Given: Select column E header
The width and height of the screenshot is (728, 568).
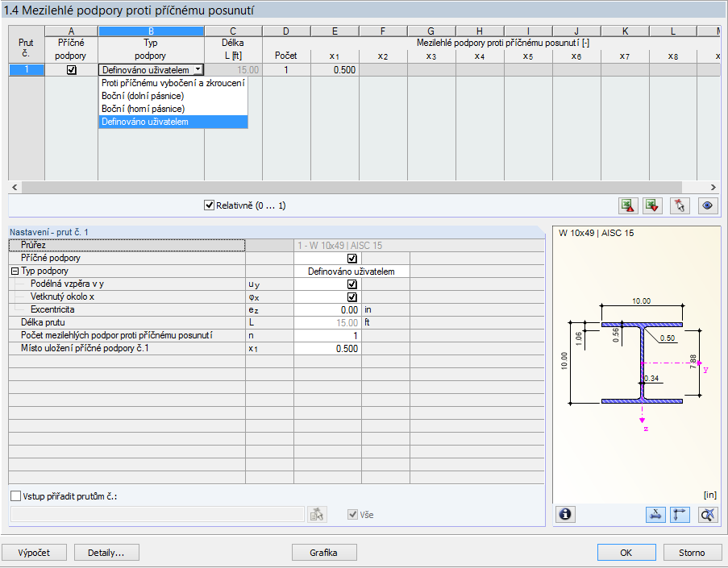Looking at the screenshot, I should (x=335, y=31).
